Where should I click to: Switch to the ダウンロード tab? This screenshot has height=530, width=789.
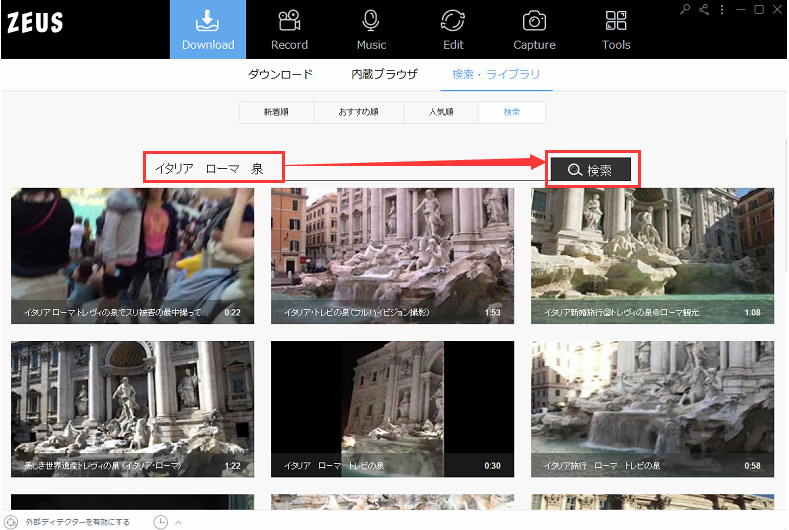280,75
